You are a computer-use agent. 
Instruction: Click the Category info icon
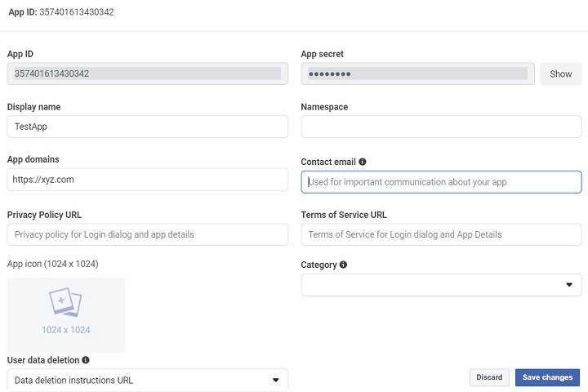point(343,265)
